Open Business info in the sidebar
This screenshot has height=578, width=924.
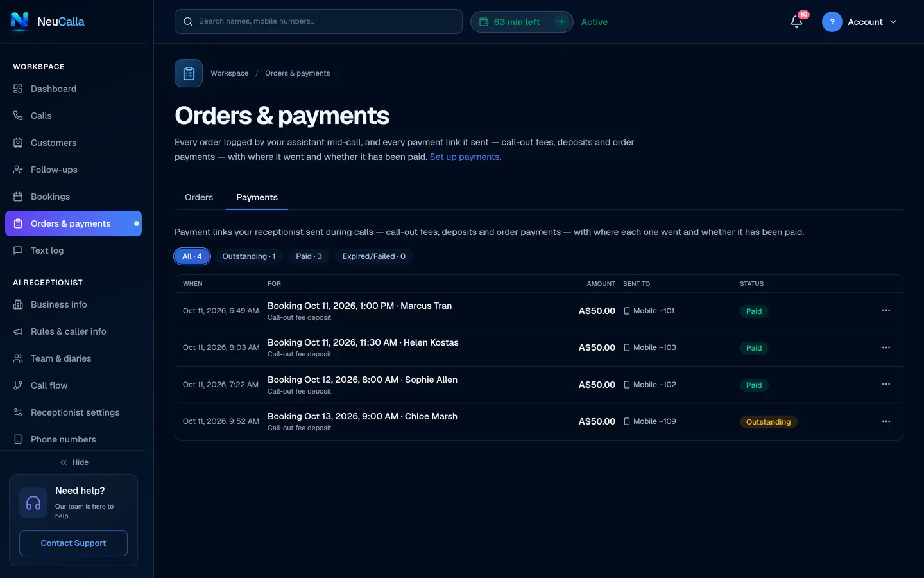click(x=73, y=304)
